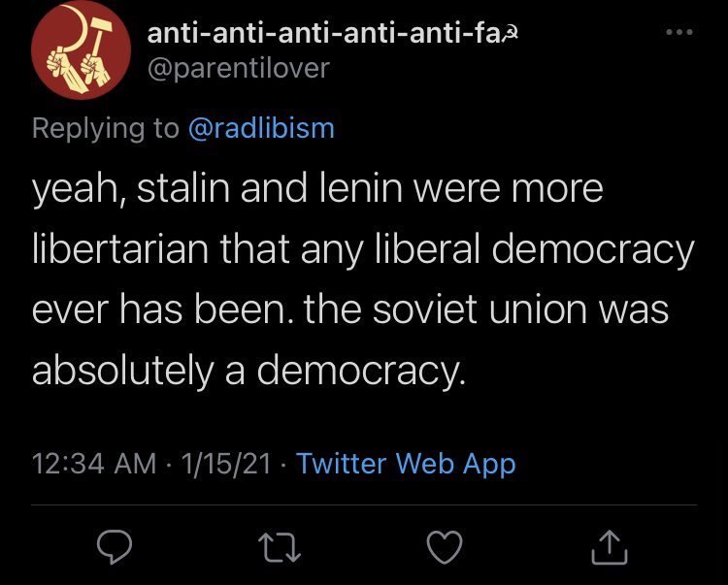Click the word 'soviet' in the tweet
The image size is (728, 585).
tap(425, 309)
